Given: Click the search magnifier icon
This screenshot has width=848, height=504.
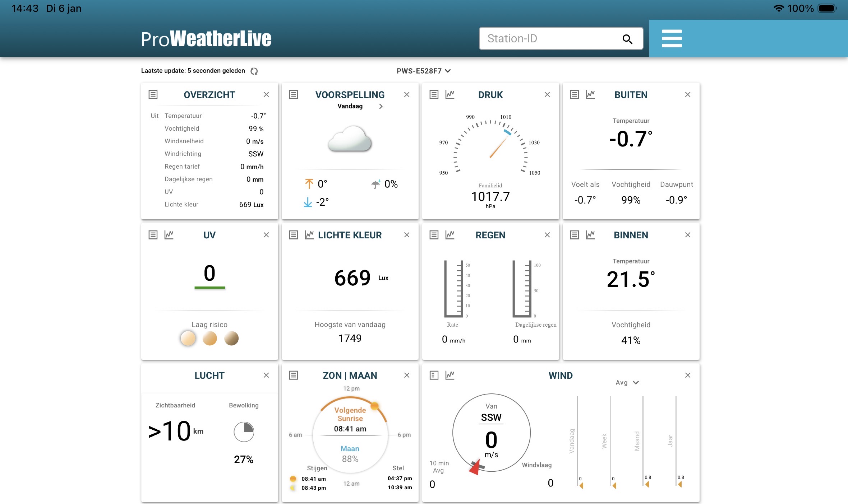Looking at the screenshot, I should [627, 39].
